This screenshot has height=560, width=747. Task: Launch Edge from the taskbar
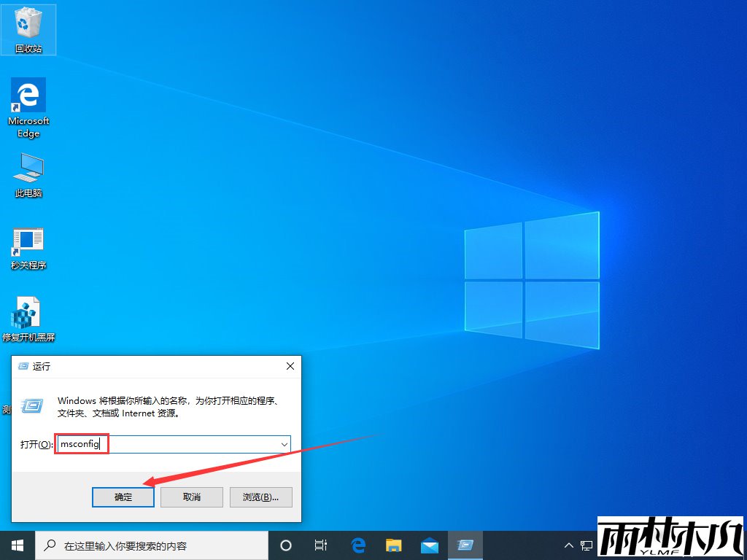pos(357,545)
